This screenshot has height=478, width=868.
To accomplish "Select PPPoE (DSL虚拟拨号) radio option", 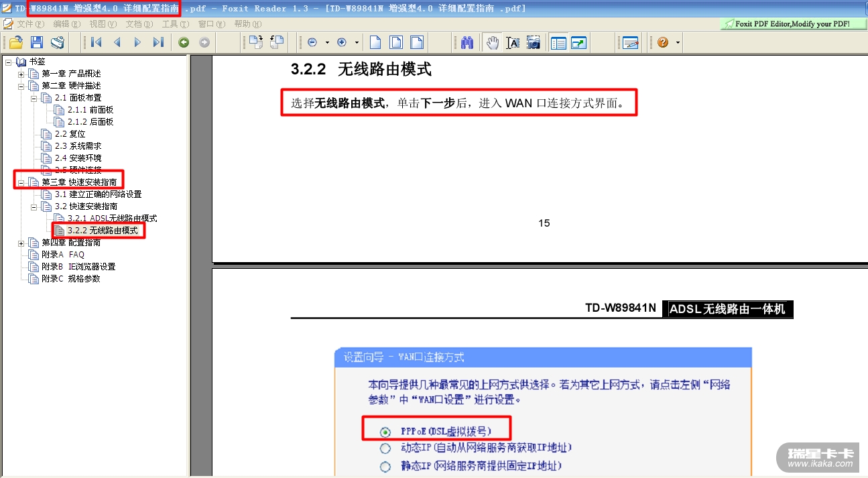I will [385, 432].
